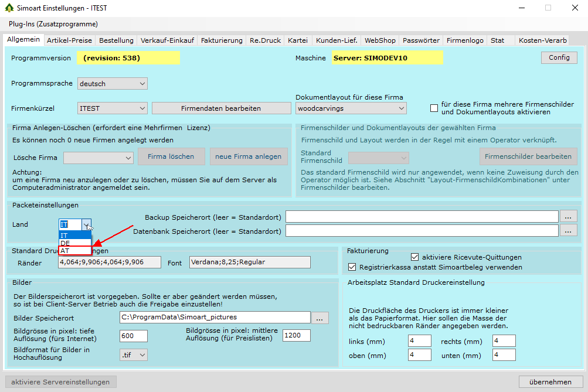588x392 pixels.
Task: Open Dokumentlayout woodcarvings dropdown
Action: click(351, 108)
